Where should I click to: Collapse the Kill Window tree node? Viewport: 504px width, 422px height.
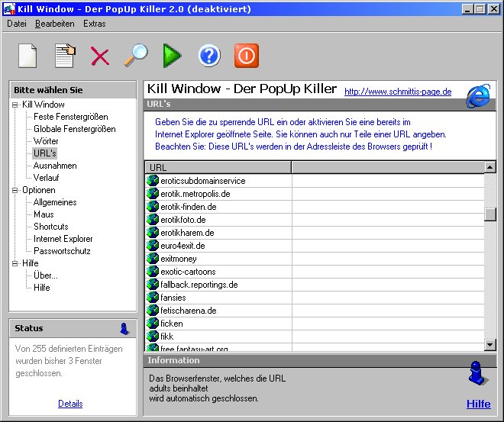click(x=15, y=105)
